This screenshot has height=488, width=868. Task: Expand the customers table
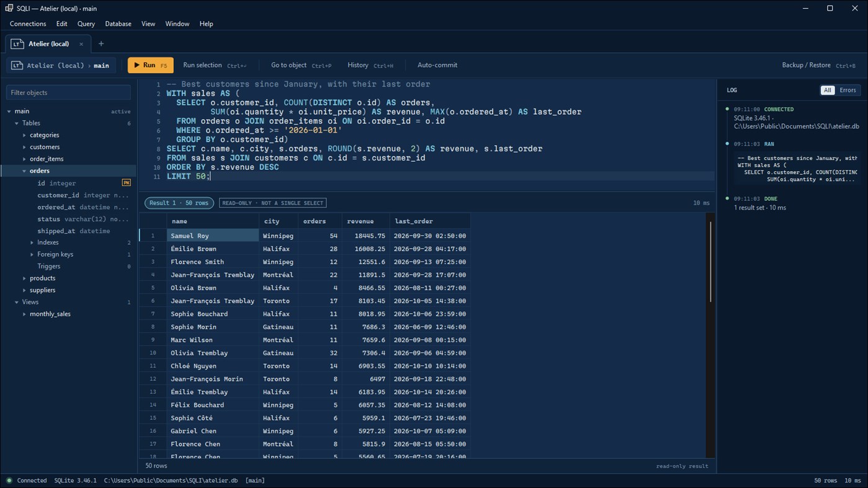click(x=25, y=147)
